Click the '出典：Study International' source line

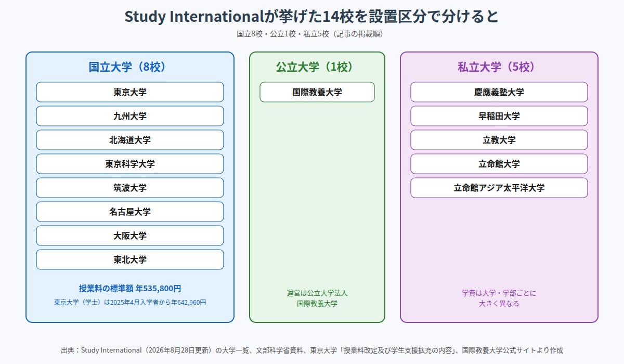point(312,350)
